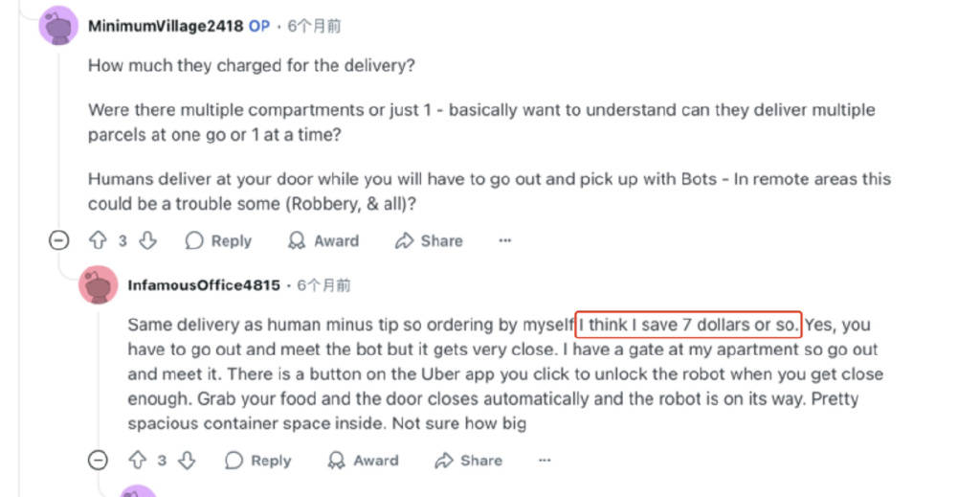Upvote MinimumVillage2418's comment
This screenshot has height=497, width=980.
99,240
